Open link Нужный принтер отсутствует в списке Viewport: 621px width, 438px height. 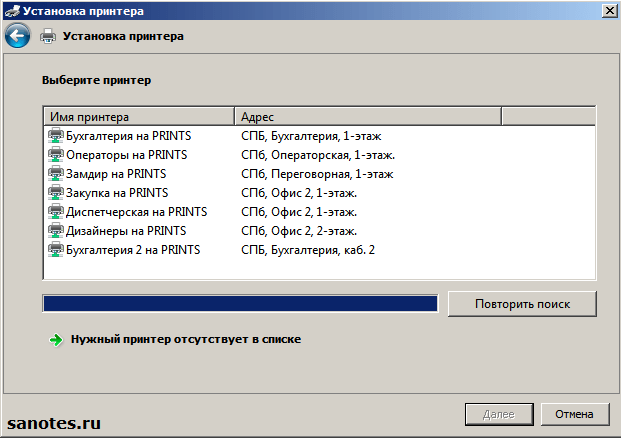point(186,340)
